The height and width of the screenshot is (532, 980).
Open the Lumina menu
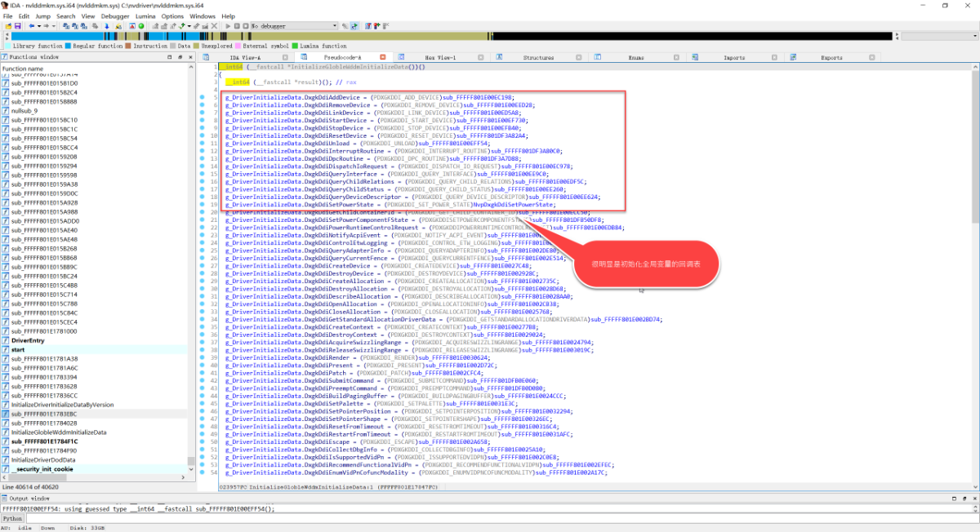click(x=145, y=16)
